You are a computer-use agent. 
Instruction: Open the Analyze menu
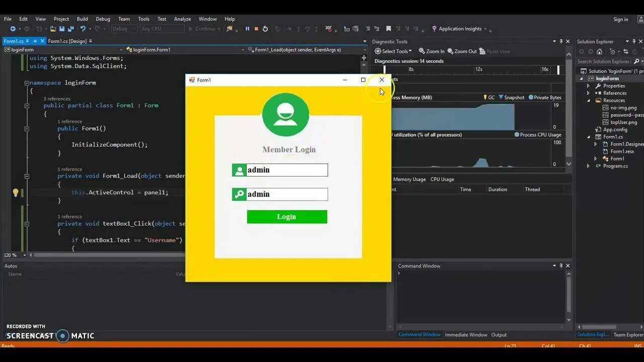tap(182, 19)
